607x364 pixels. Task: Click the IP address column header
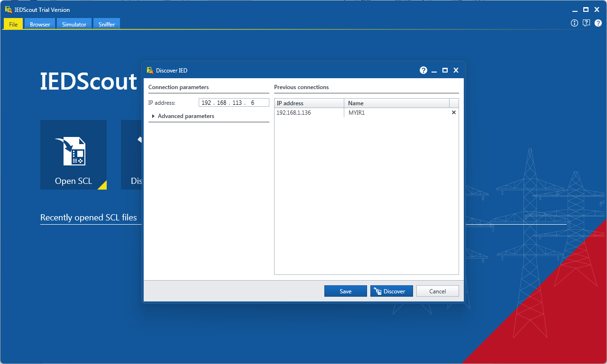click(x=309, y=103)
